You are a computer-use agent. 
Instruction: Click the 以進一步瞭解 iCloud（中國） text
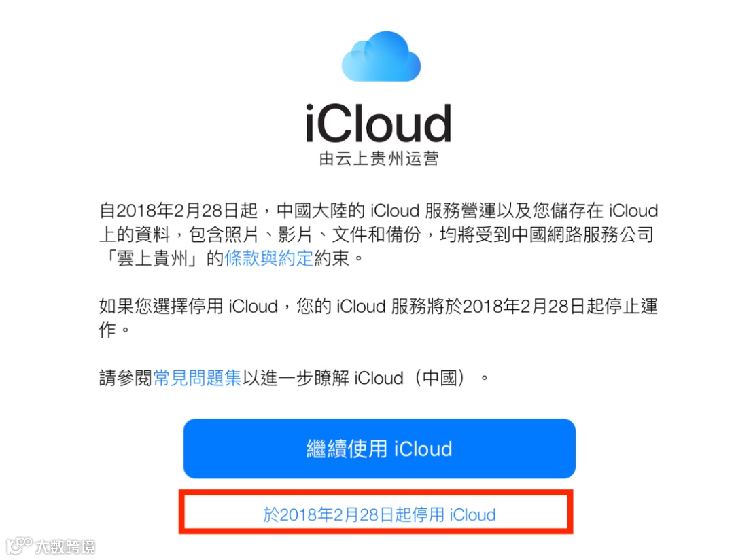[x=354, y=378]
